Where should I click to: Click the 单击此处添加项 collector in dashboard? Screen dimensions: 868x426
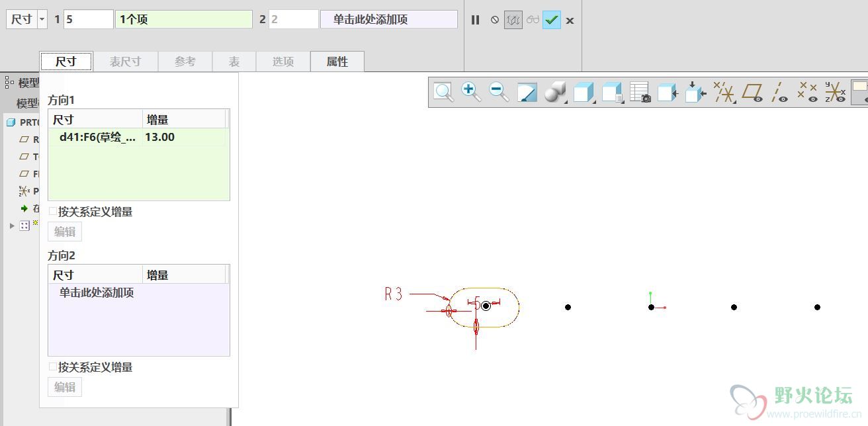pos(389,19)
